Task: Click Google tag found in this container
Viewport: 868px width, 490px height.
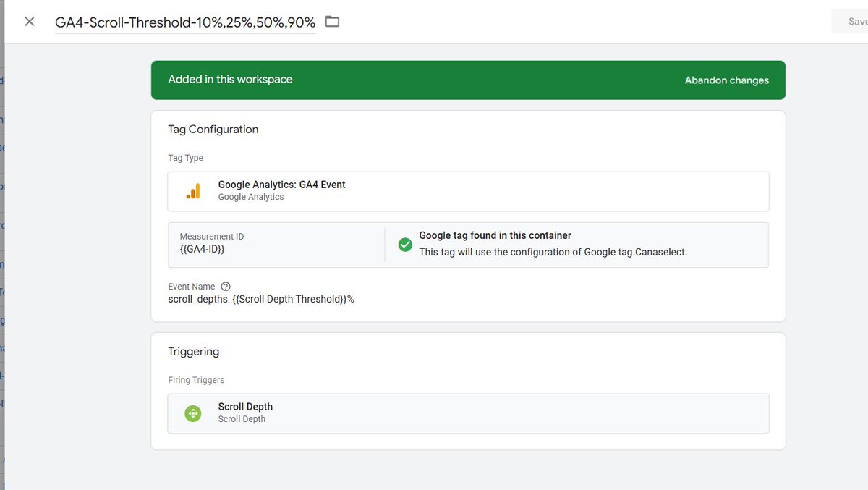Action: (x=495, y=235)
